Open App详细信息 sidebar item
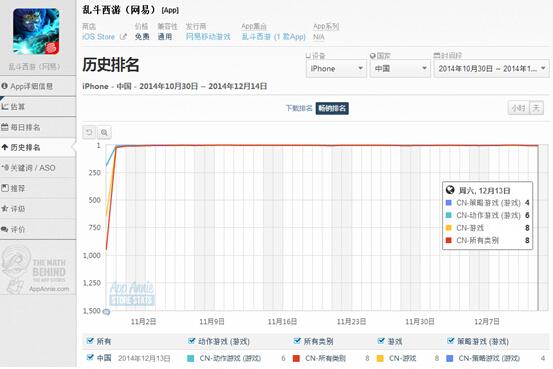This screenshot has height=369, width=553. (38, 86)
